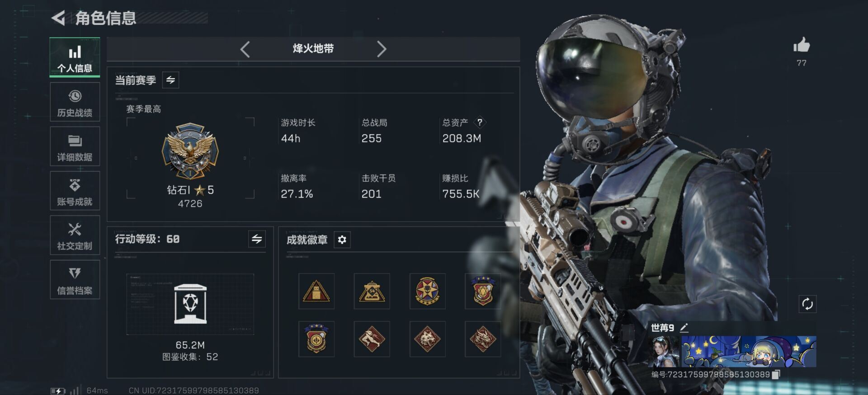This screenshot has width=868, height=395.
Task: Click the 总资产 question mark help icon
Action: (480, 122)
